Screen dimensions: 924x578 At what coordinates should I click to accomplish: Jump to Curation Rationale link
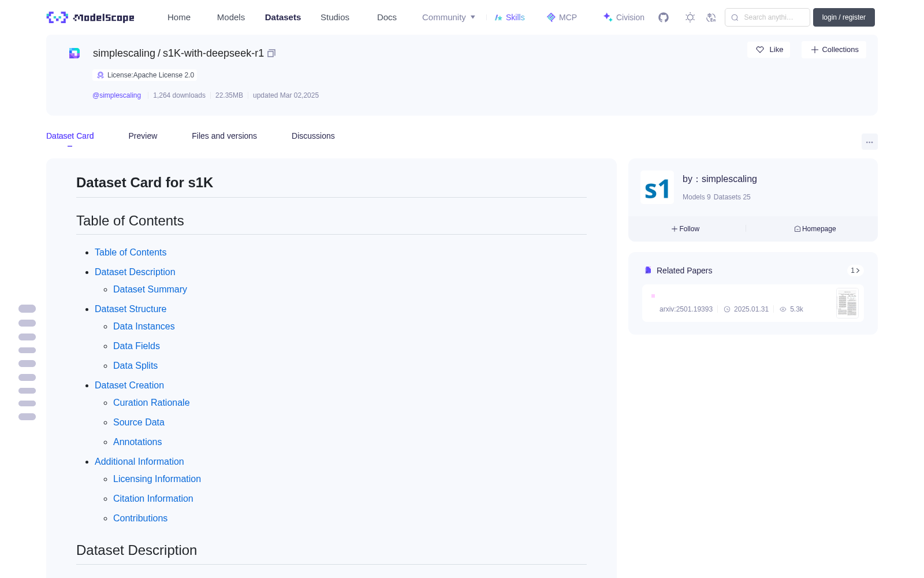(151, 403)
